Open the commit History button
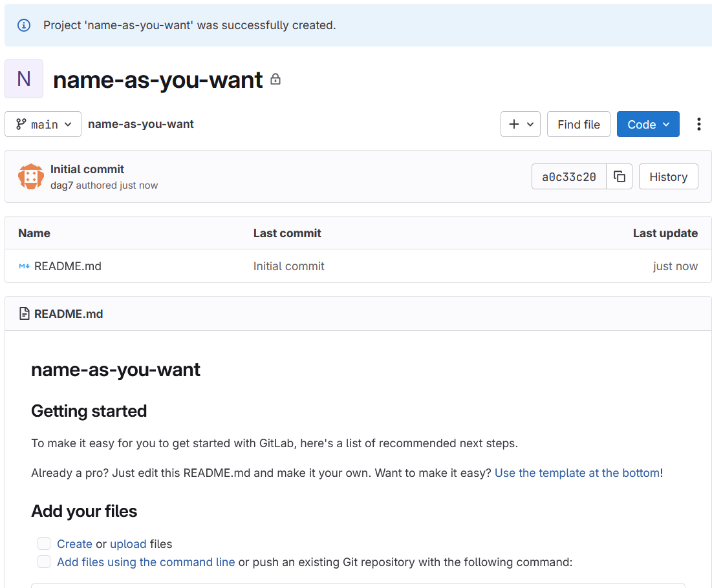 [669, 176]
